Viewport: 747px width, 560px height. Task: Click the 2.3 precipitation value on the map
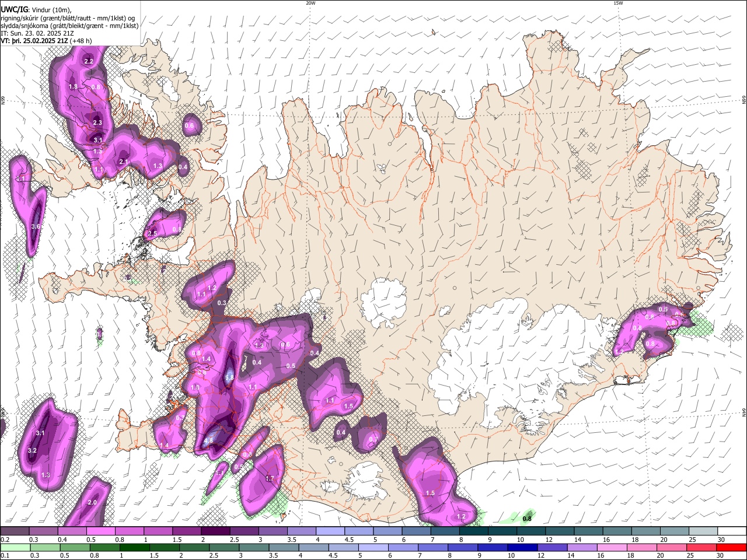pos(97,123)
